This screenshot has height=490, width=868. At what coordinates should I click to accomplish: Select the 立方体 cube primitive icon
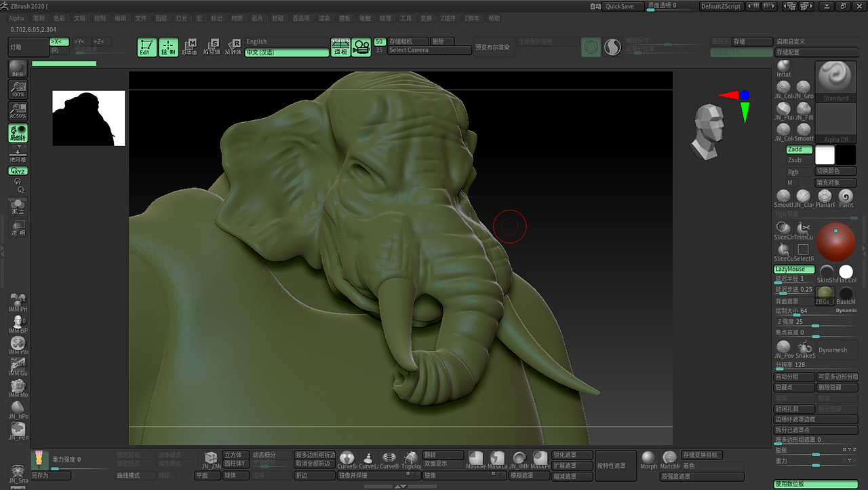(x=235, y=455)
